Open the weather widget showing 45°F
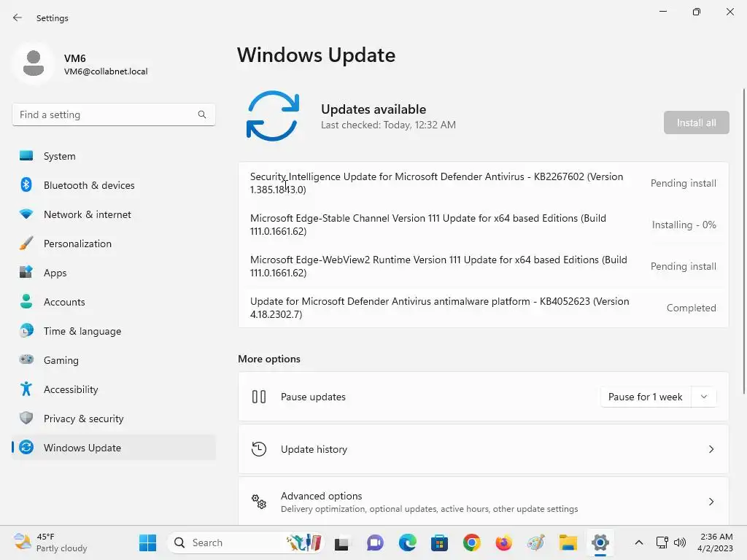747x560 pixels. point(50,542)
